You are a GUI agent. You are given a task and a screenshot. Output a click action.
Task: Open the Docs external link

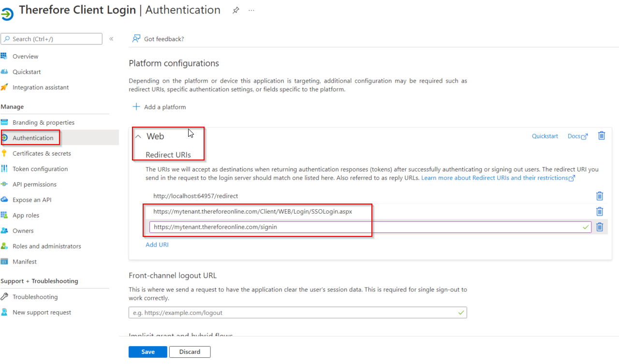click(577, 136)
